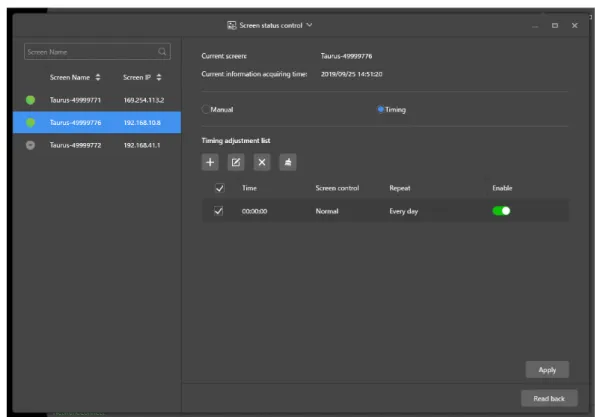Click green status dot of Taurus-49999771
Image resolution: width=595 pixels, height=417 pixels.
(30, 100)
